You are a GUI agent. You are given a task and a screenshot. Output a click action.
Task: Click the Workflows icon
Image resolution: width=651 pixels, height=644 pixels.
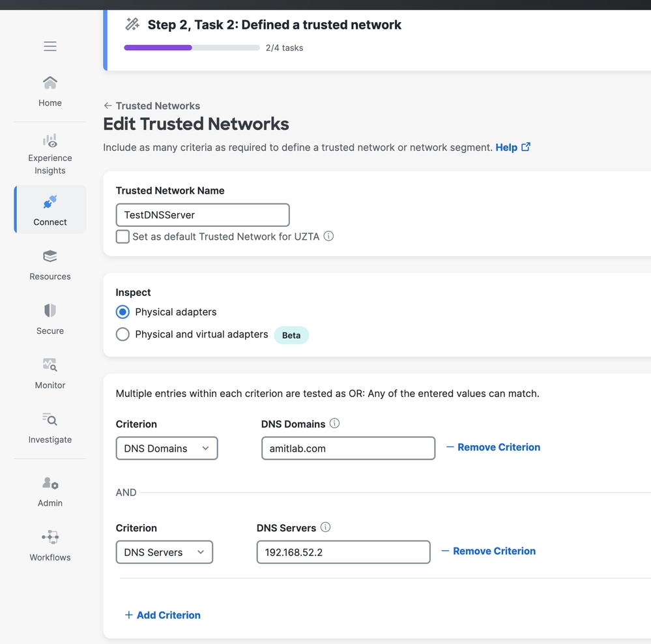tap(50, 537)
